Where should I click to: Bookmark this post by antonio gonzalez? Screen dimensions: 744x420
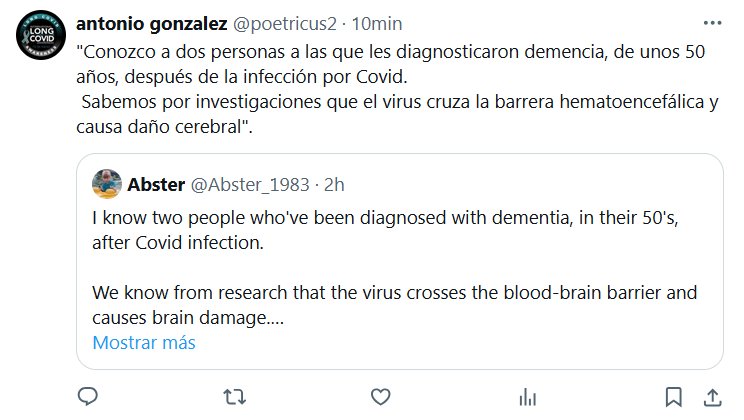[x=675, y=397]
